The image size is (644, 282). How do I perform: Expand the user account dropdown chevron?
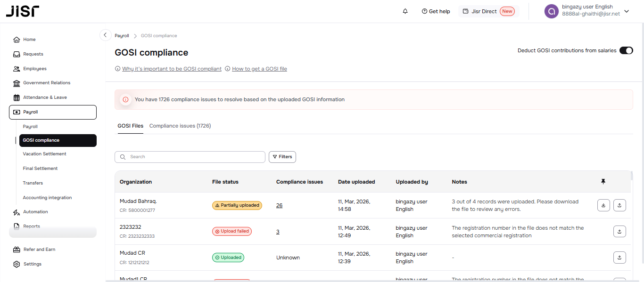point(627,11)
